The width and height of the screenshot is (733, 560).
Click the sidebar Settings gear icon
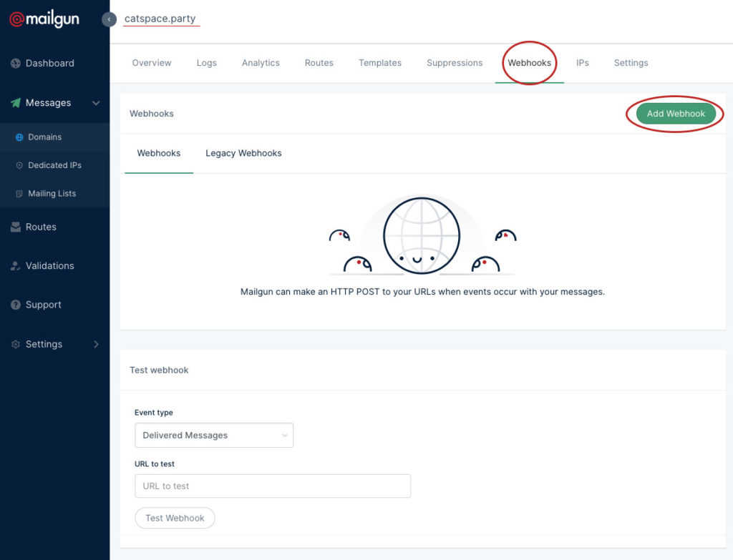pos(16,344)
